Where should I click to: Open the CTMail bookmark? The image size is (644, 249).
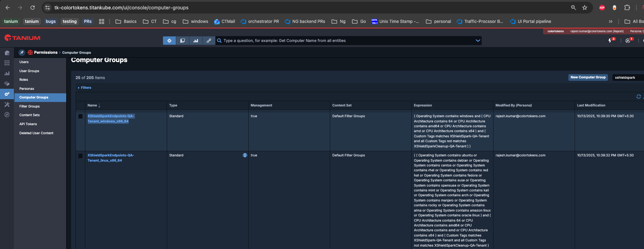(x=224, y=22)
